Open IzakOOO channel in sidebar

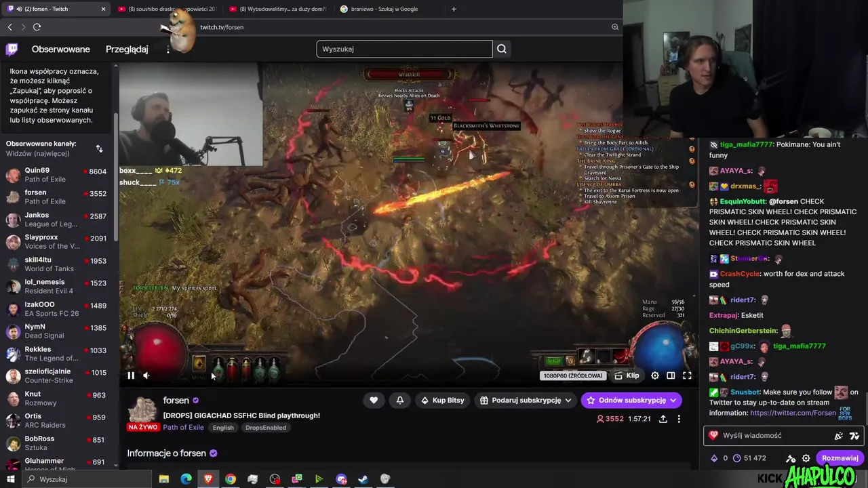point(58,308)
